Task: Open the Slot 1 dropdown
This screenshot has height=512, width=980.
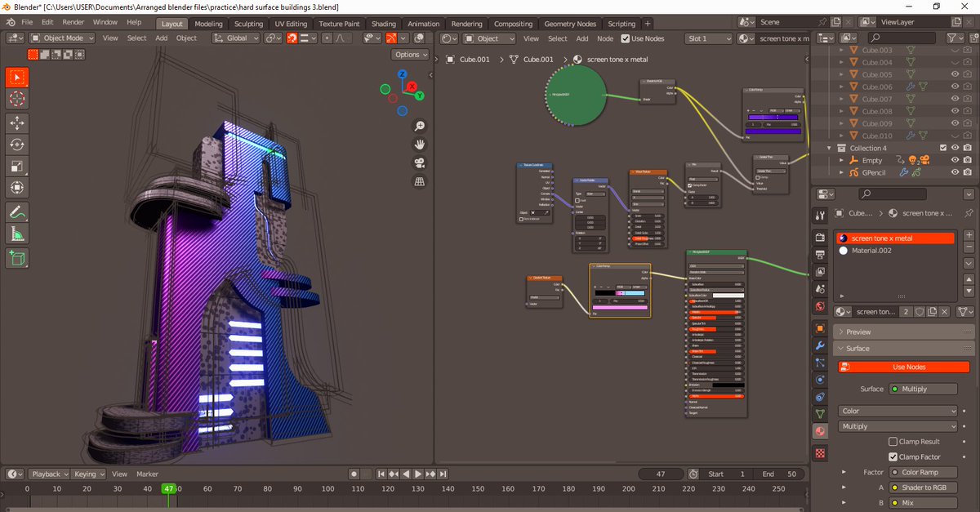Action: [x=709, y=38]
